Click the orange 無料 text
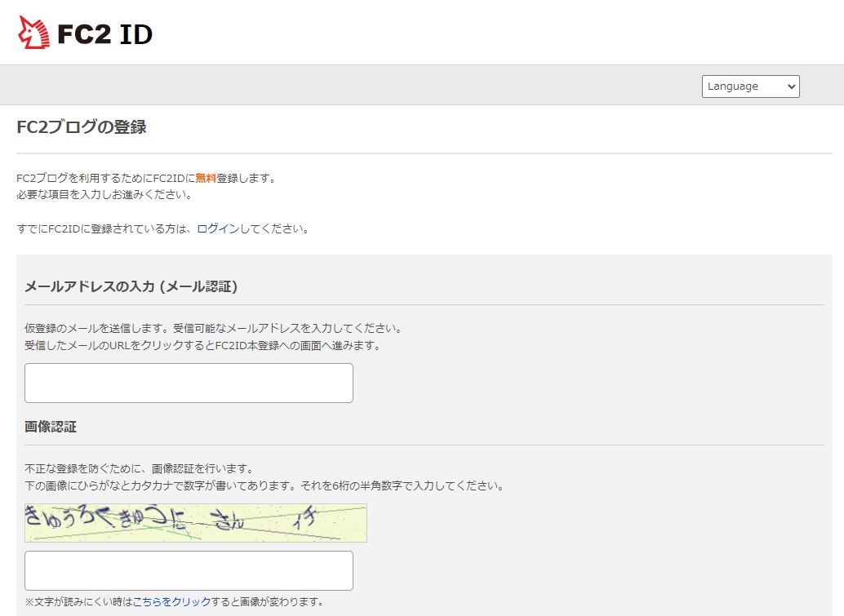Viewport: 844px width, 616px height. point(206,178)
